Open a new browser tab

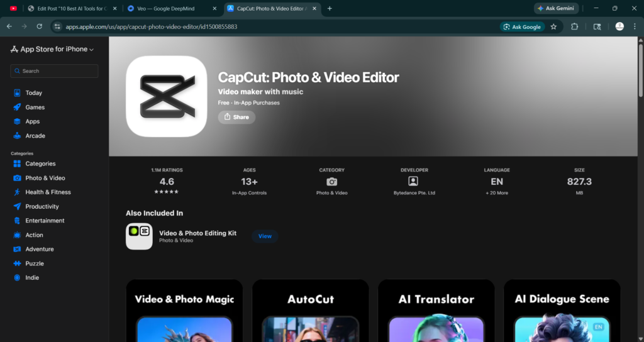330,9
